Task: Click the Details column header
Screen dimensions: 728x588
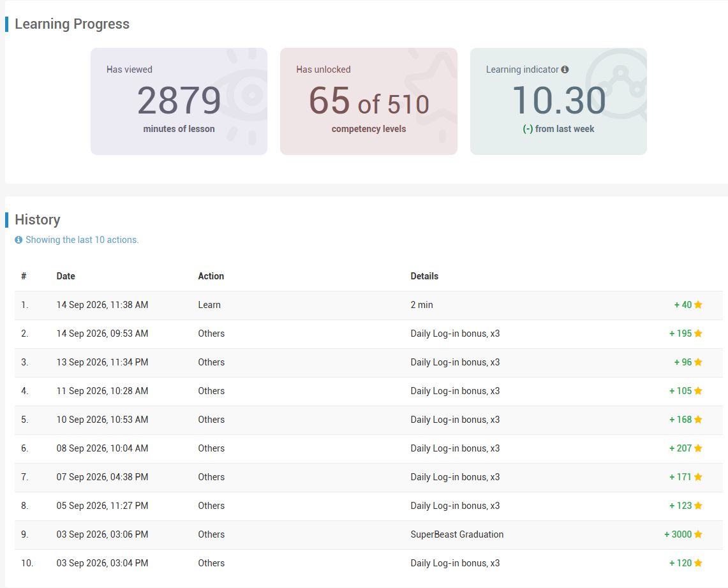Action: [x=424, y=276]
